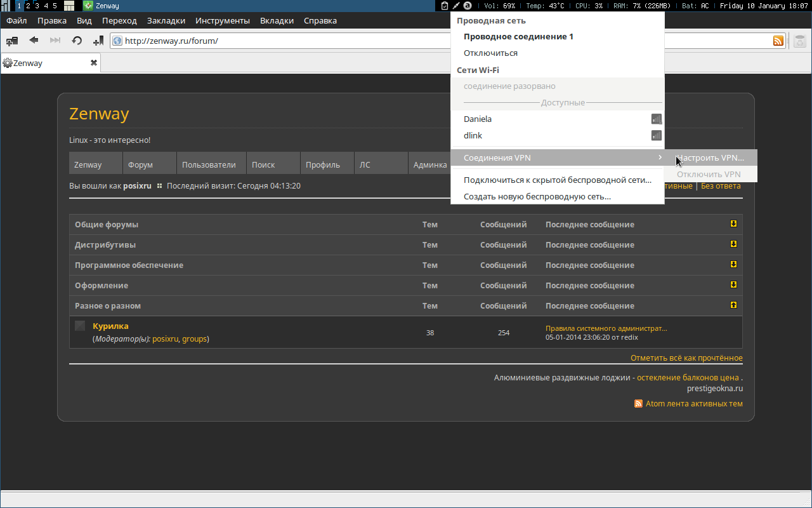Viewport: 812px width, 508px height.
Task: Open the Инструменты menu
Action: 223,20
